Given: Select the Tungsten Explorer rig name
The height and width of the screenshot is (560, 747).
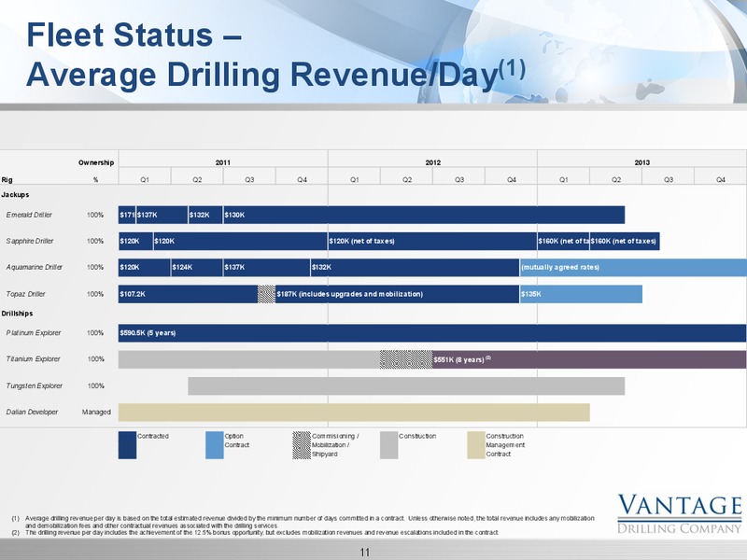Looking at the screenshot, I should [x=35, y=385].
